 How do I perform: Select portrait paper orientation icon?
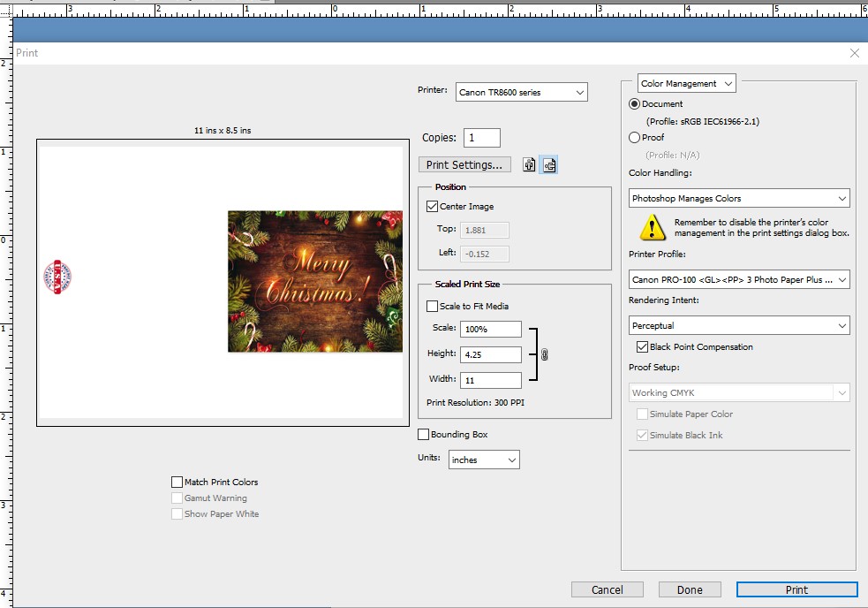pyautogui.click(x=529, y=164)
